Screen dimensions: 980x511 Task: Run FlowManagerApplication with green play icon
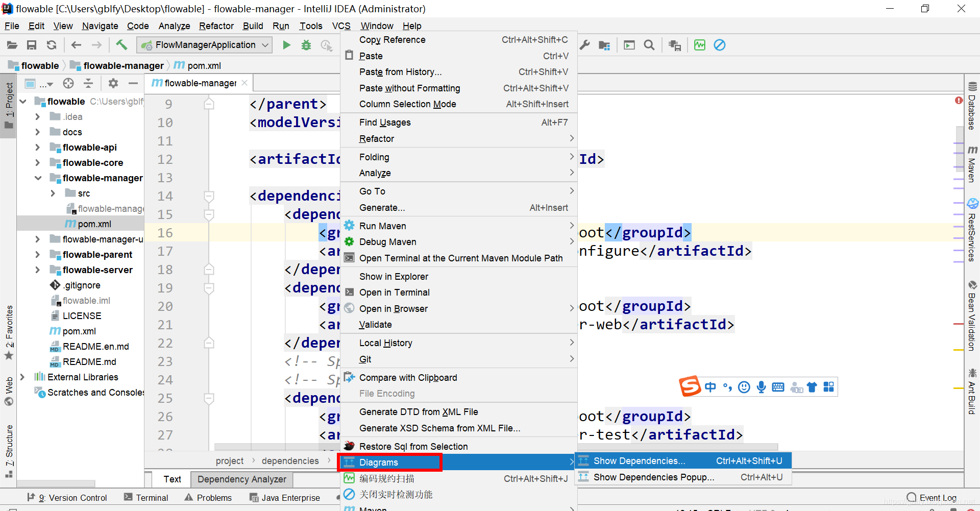pos(287,45)
